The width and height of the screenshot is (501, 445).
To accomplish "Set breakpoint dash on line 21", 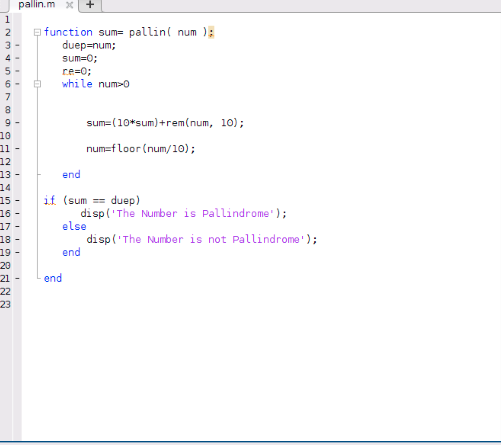I will 17,278.
